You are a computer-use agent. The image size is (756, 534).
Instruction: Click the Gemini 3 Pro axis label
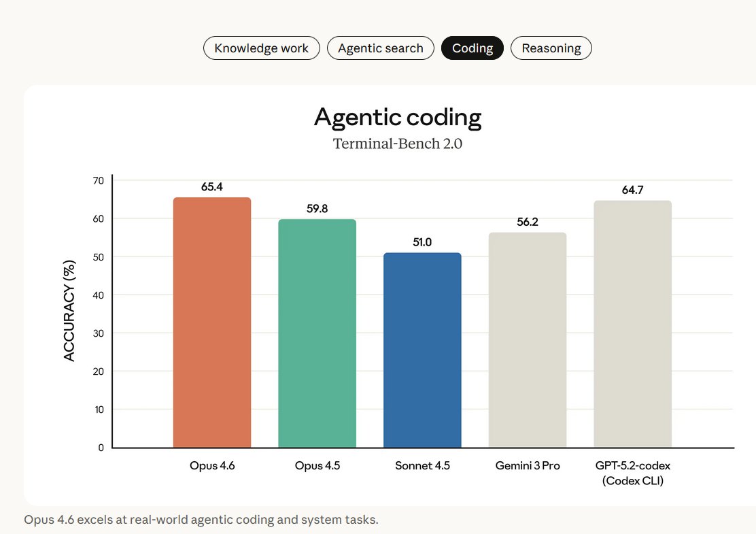528,466
